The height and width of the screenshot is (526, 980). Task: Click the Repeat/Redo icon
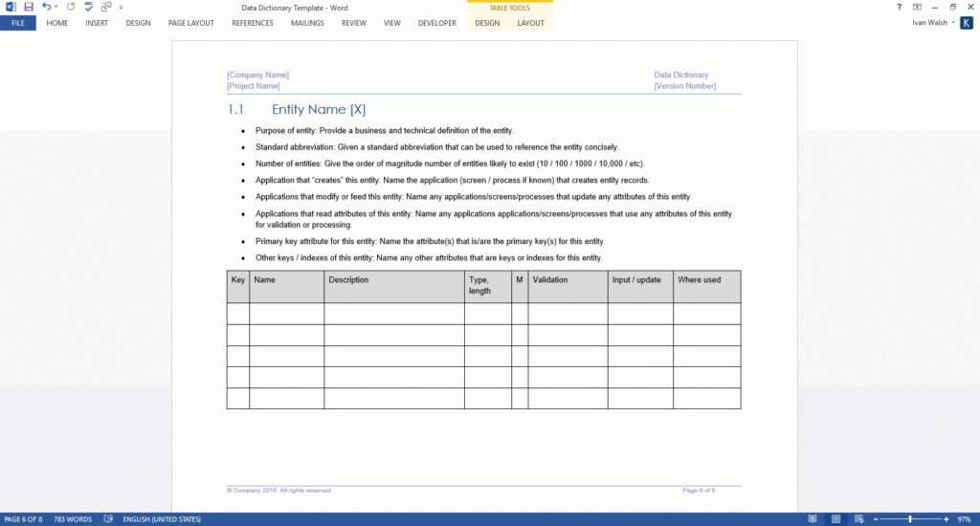click(x=71, y=7)
